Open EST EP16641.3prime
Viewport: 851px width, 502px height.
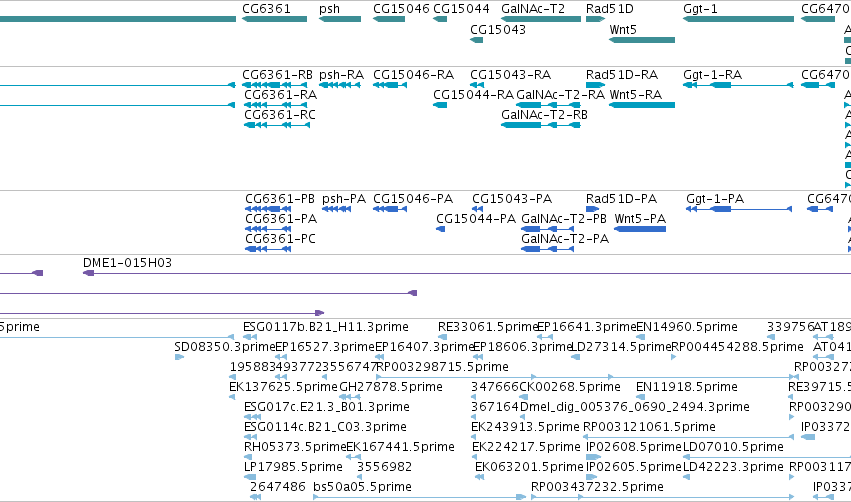pos(545,337)
